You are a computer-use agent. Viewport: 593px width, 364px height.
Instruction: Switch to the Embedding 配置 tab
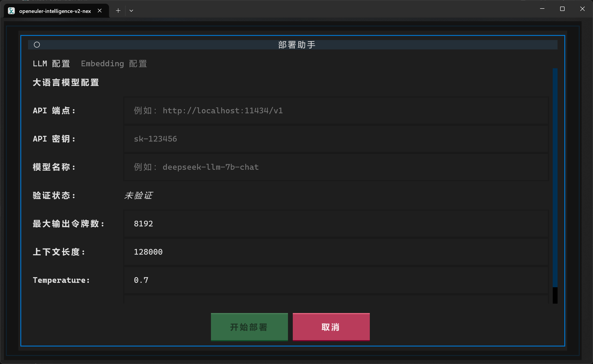coord(114,63)
